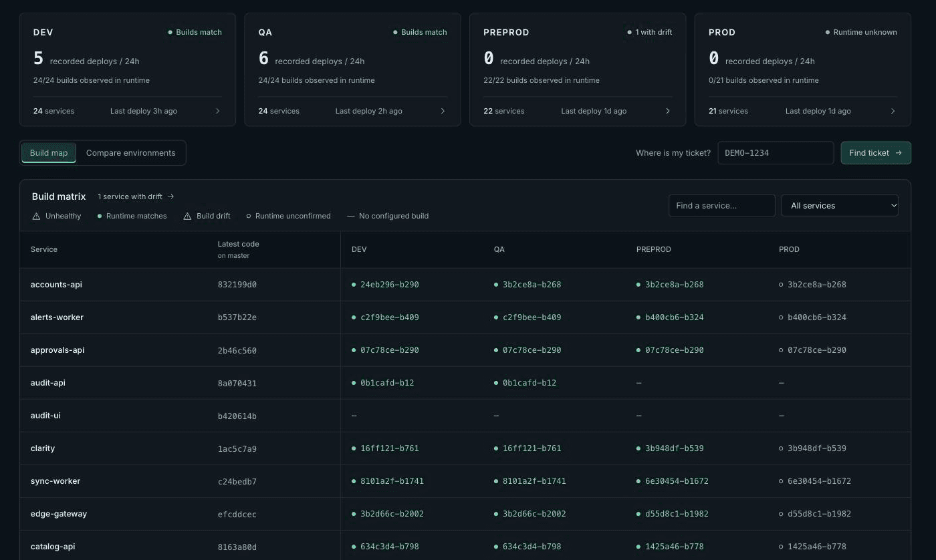The image size is (936, 560).
Task: Switch to the Build map tab
Action: click(49, 152)
